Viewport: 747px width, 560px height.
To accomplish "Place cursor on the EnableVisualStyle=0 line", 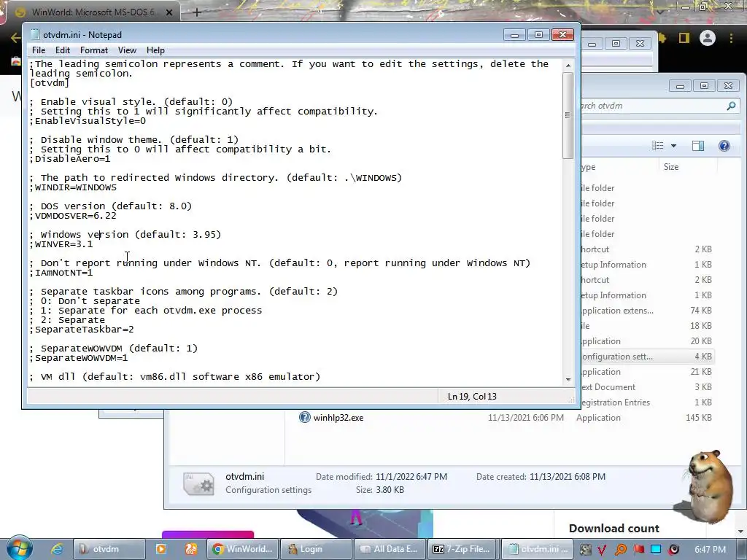I will 88,121.
